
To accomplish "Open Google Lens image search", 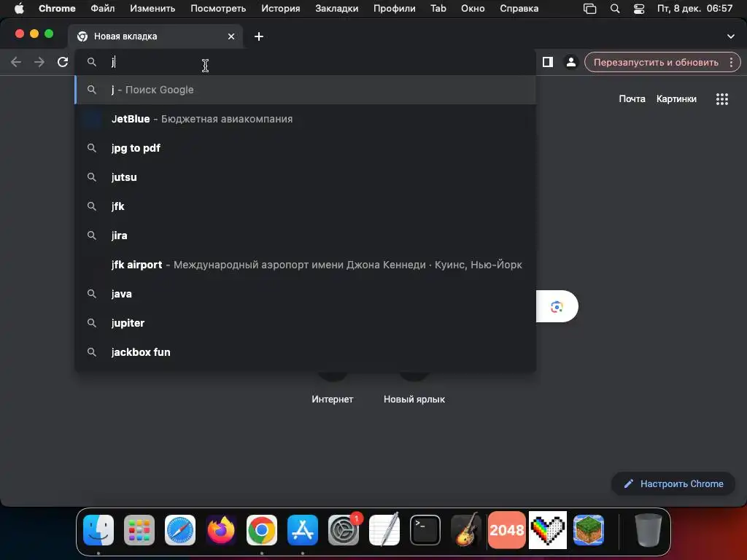I will point(557,307).
